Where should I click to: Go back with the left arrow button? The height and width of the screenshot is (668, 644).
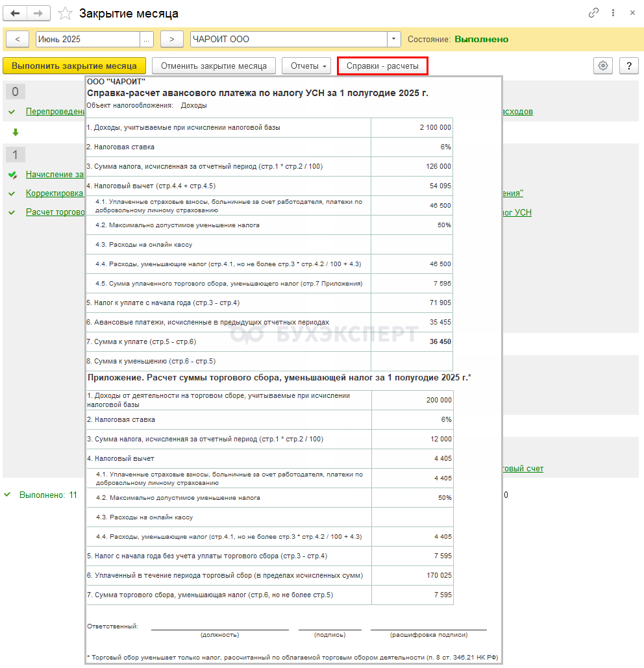point(15,13)
